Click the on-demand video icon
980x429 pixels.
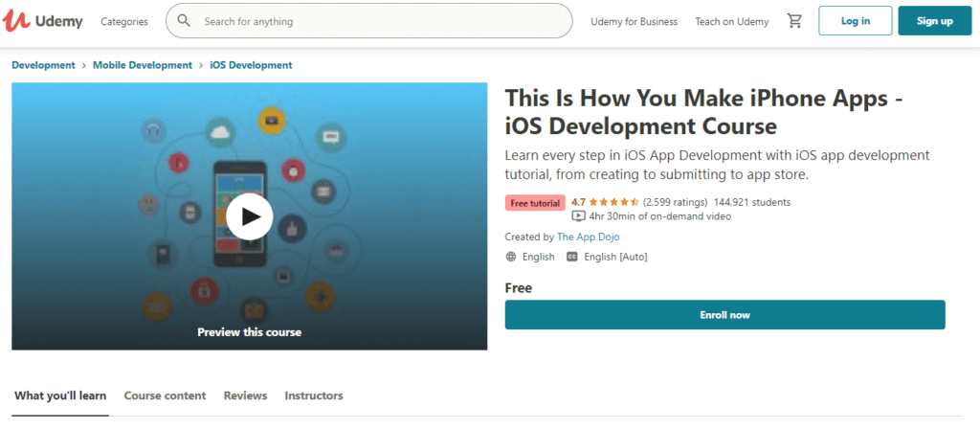click(579, 216)
